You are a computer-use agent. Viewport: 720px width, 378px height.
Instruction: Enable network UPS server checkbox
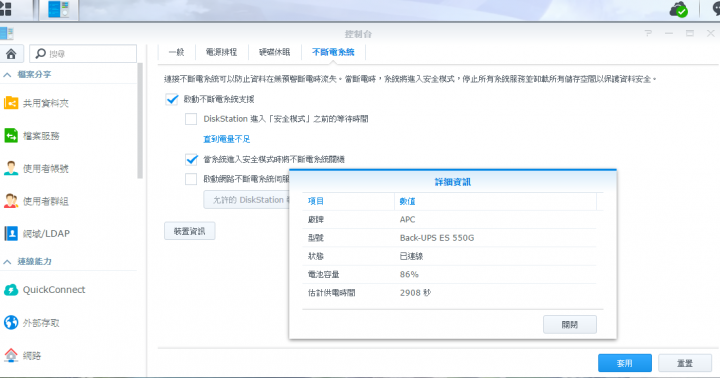point(191,179)
